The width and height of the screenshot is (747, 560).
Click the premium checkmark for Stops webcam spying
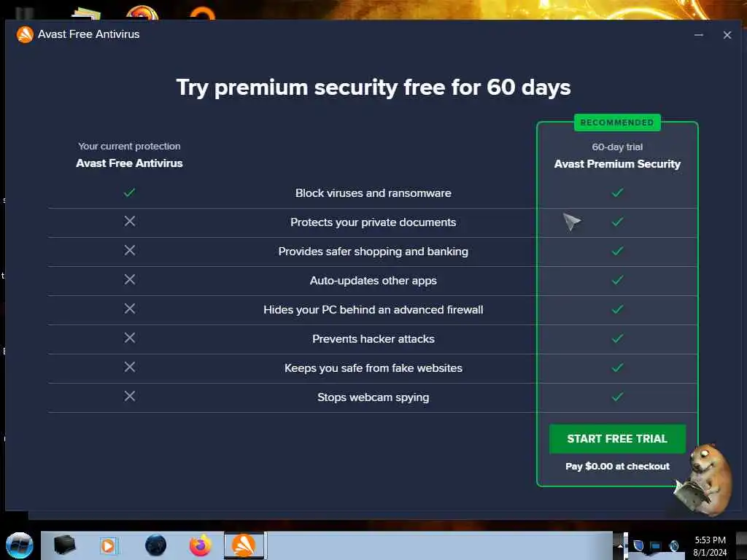617,397
